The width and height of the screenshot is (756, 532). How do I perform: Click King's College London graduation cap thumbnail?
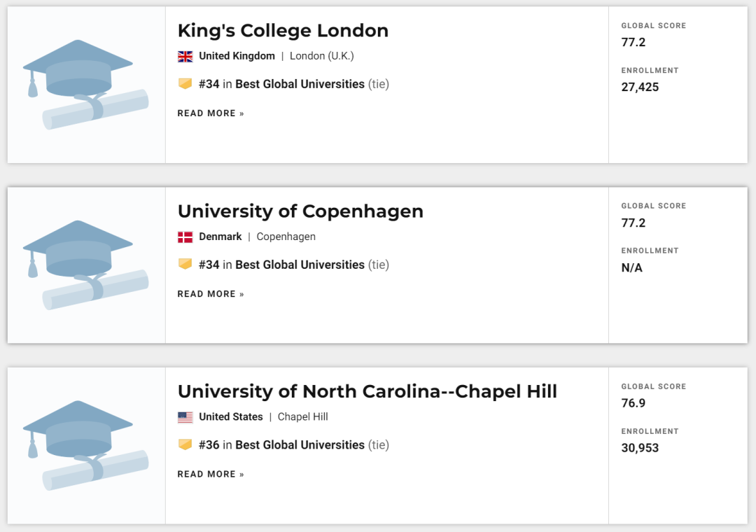pos(86,85)
